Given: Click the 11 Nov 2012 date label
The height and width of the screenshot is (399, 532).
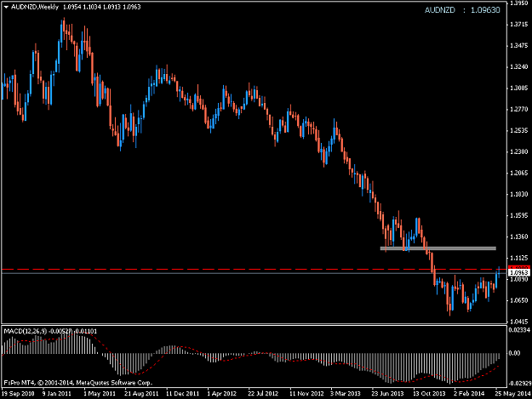Looking at the screenshot, I should (x=306, y=394).
